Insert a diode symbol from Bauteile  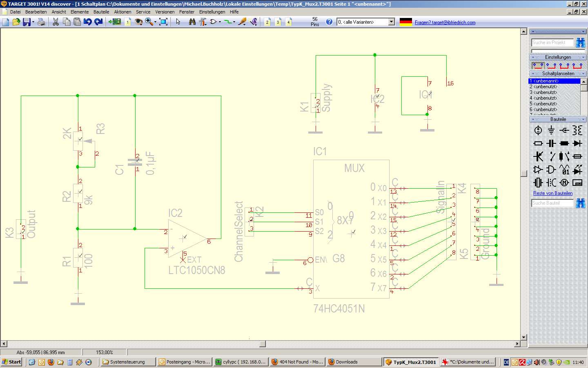[x=577, y=143]
